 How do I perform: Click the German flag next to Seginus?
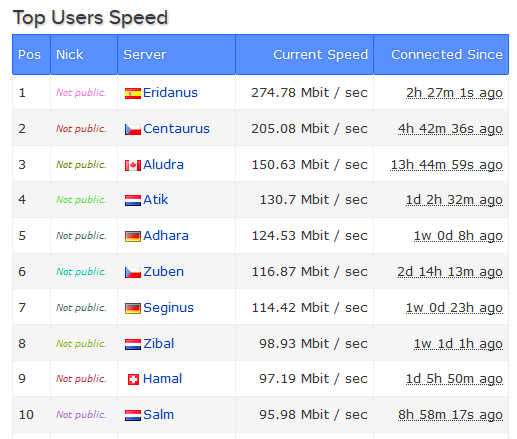coord(133,309)
